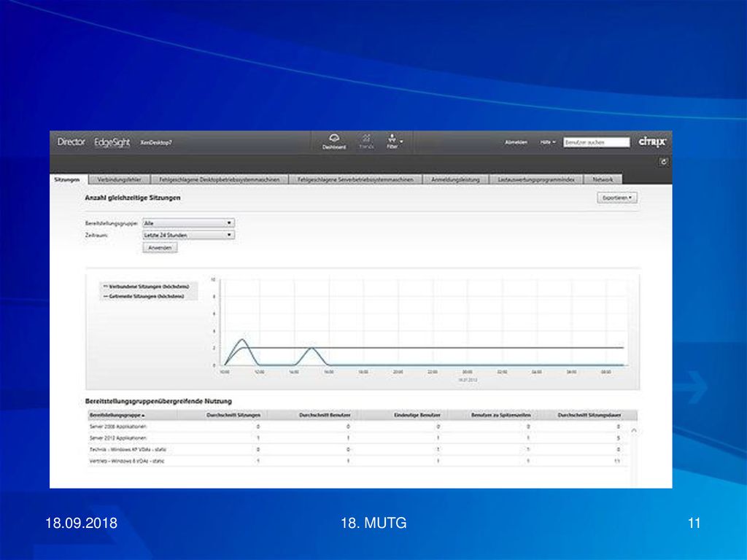This screenshot has width=747, height=560.
Task: Click the 18. MUTG footer text
Action: 373,523
